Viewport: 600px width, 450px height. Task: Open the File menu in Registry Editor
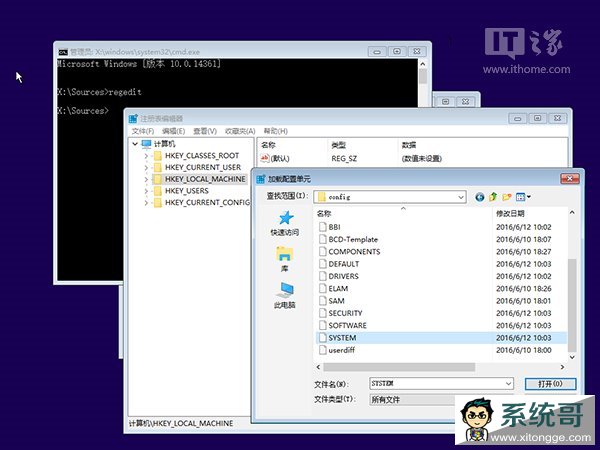143,131
